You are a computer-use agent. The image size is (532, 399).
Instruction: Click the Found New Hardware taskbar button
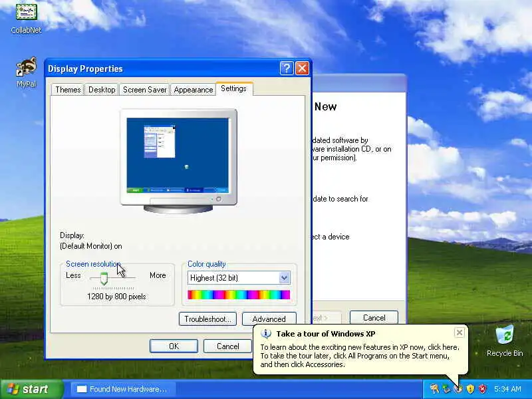(123, 389)
